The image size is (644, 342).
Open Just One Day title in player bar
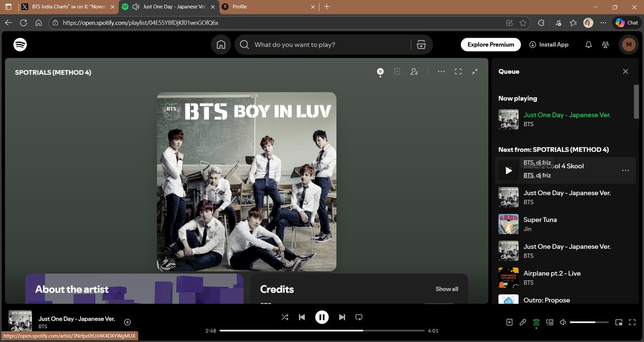pos(77,318)
